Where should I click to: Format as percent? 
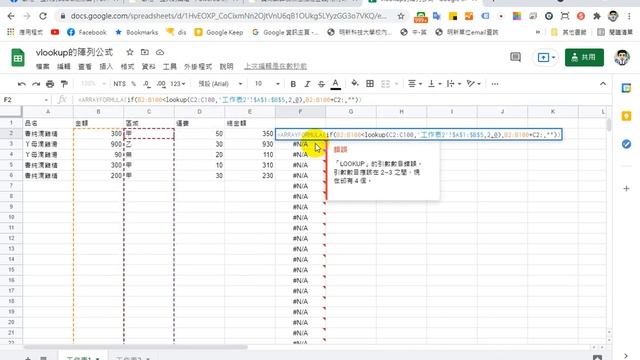(x=133, y=84)
